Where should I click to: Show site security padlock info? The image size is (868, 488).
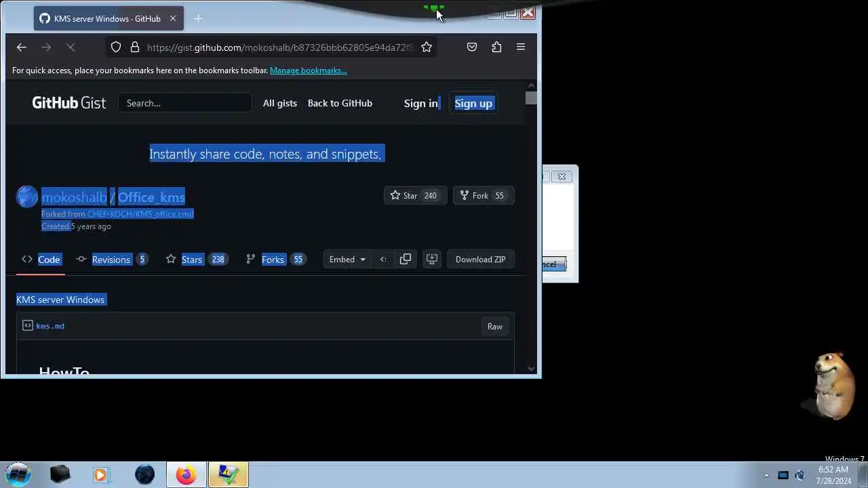pyautogui.click(x=135, y=47)
